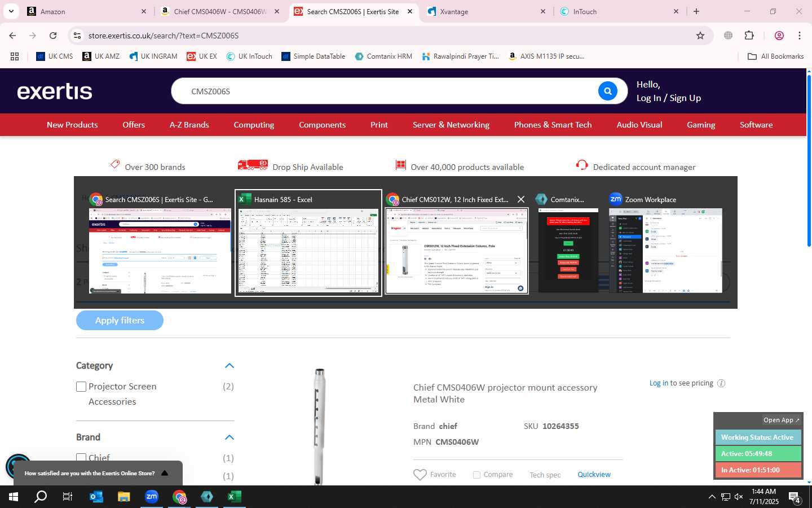This screenshot has width=812, height=508.
Task: Open Windows search icon on taskbar
Action: click(x=41, y=497)
